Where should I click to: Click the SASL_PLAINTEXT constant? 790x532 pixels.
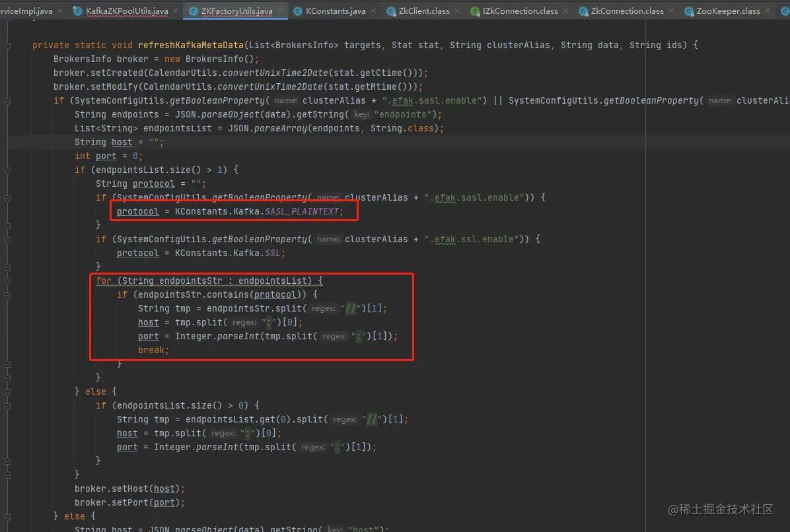click(302, 211)
